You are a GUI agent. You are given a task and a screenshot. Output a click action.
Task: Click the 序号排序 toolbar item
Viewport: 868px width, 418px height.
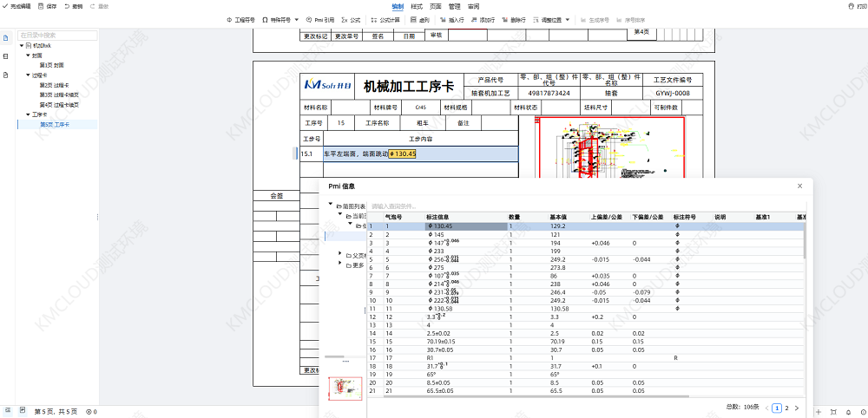coord(630,20)
